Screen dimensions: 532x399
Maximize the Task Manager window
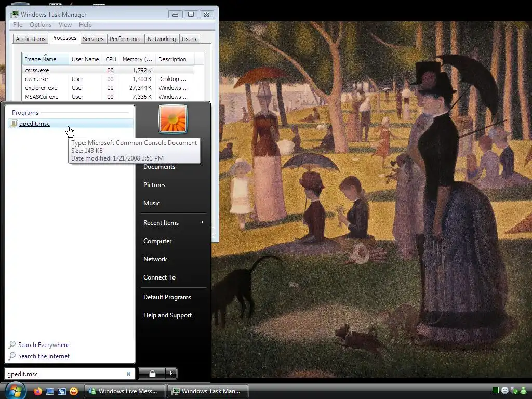tap(191, 14)
